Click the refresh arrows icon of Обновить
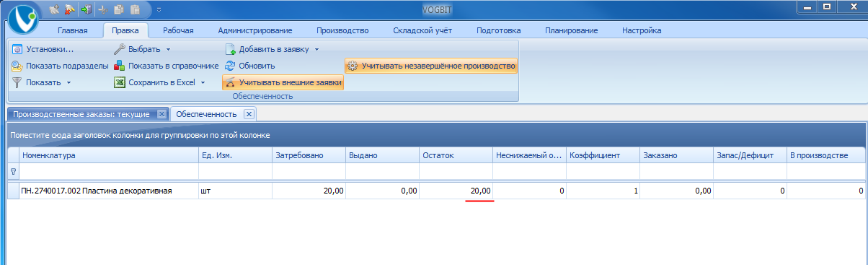This screenshot has height=265, width=868. click(231, 66)
